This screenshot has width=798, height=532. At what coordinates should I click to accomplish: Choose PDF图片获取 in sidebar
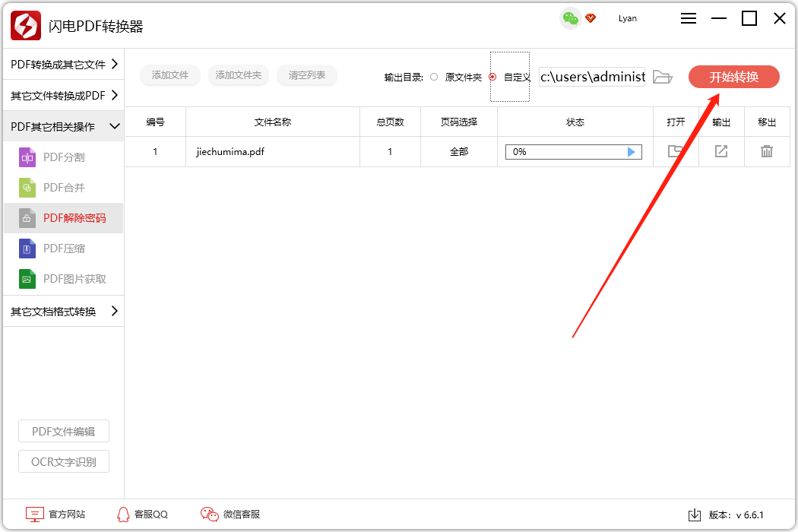click(x=64, y=279)
